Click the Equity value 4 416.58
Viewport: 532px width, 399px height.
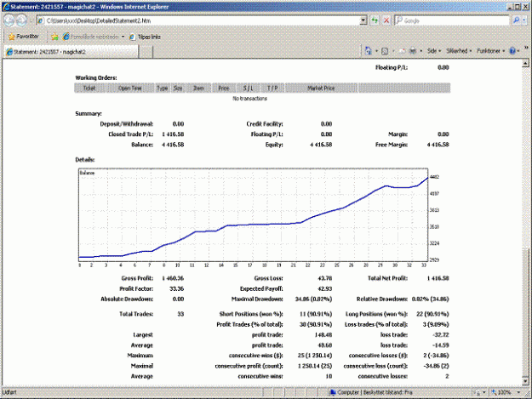pyautogui.click(x=321, y=145)
